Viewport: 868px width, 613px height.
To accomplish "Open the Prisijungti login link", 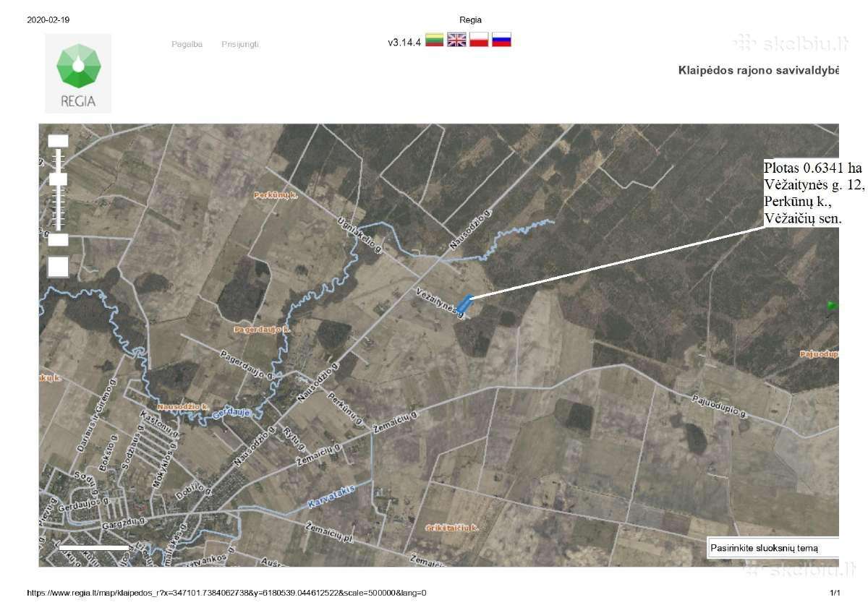I will click(239, 44).
